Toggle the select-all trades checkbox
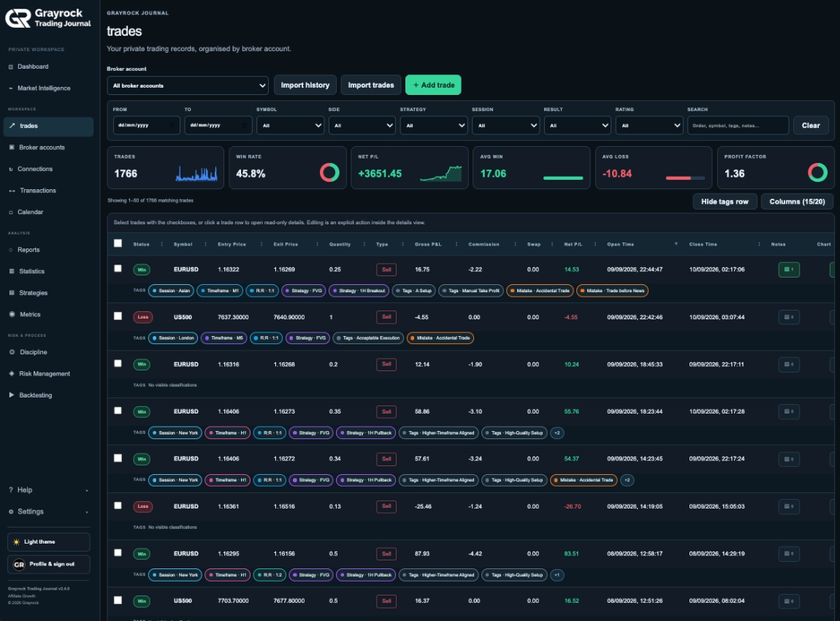The width and height of the screenshot is (840, 621). pos(118,243)
